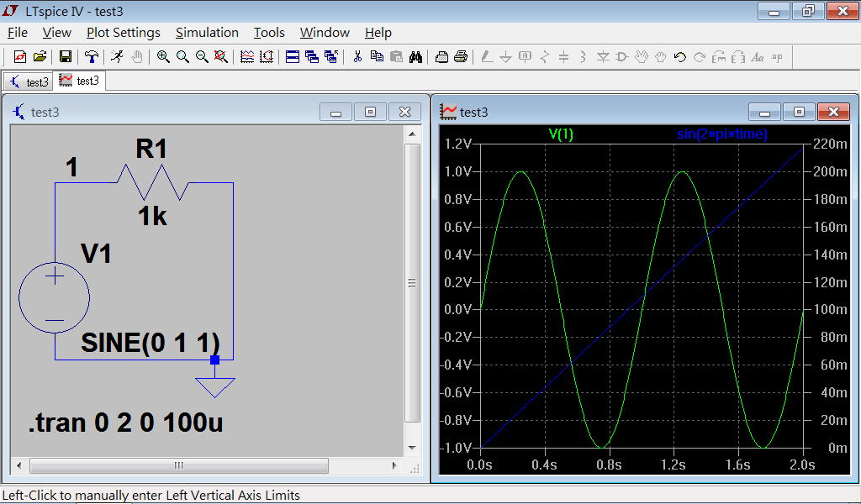
Task: Click the pick visible traces icon
Action: [x=247, y=56]
